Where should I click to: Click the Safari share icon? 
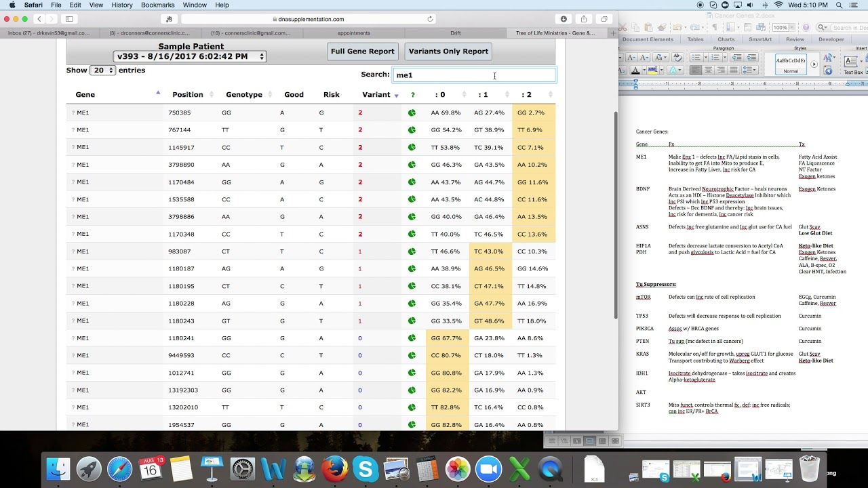[583, 19]
